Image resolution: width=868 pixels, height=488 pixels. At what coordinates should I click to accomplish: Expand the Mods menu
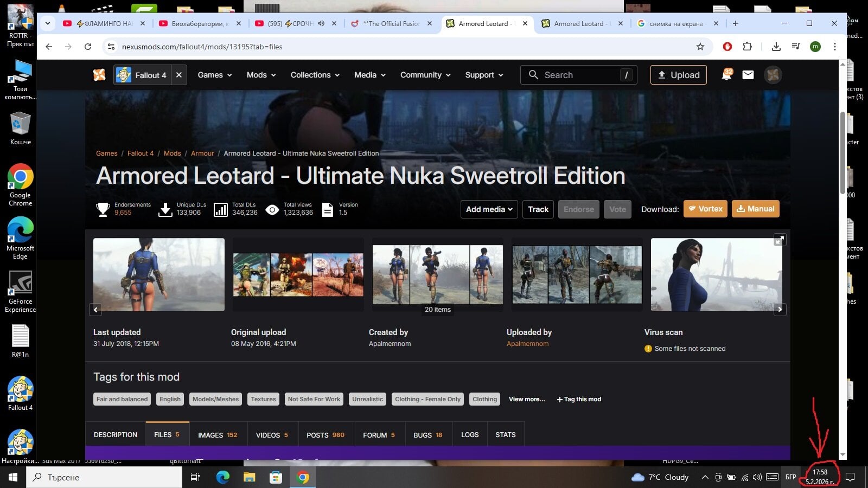click(x=261, y=75)
